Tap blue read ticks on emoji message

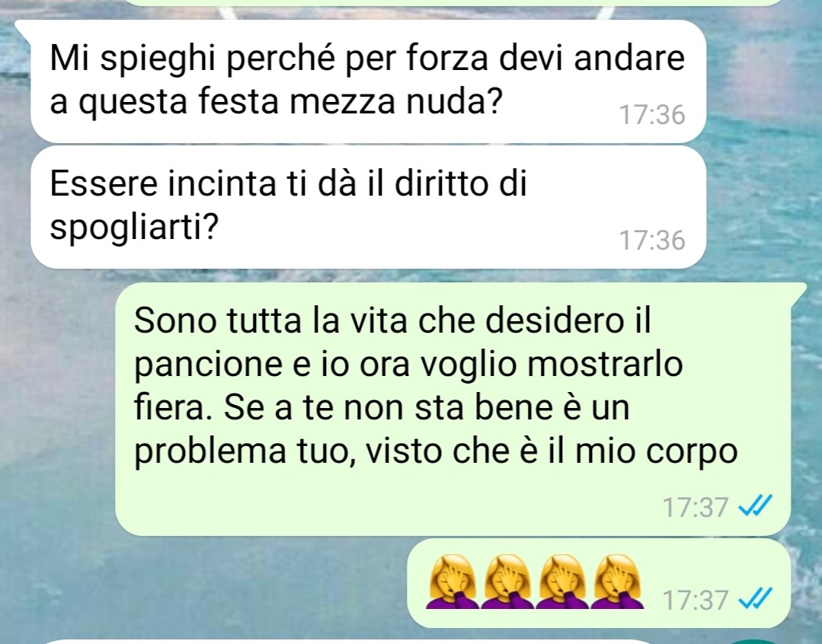[756, 599]
